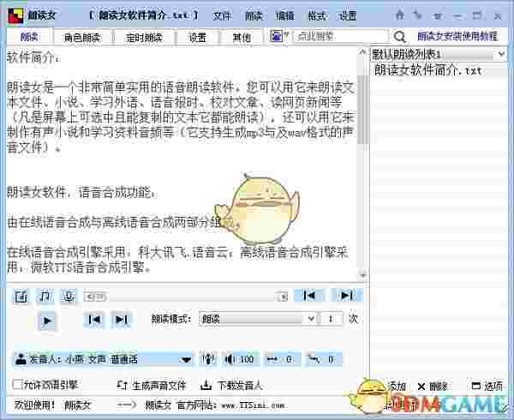514x420 pixels.
Task: Click the home icon in title bar
Action: click(399, 15)
